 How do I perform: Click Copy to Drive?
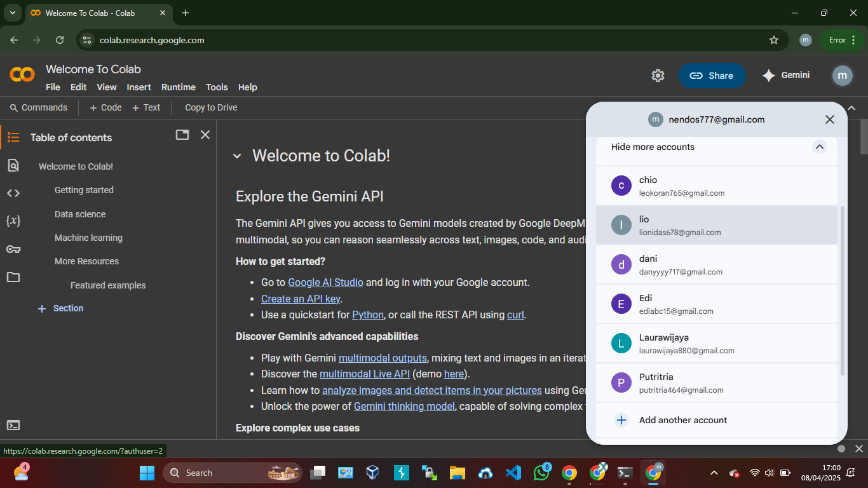point(211,107)
